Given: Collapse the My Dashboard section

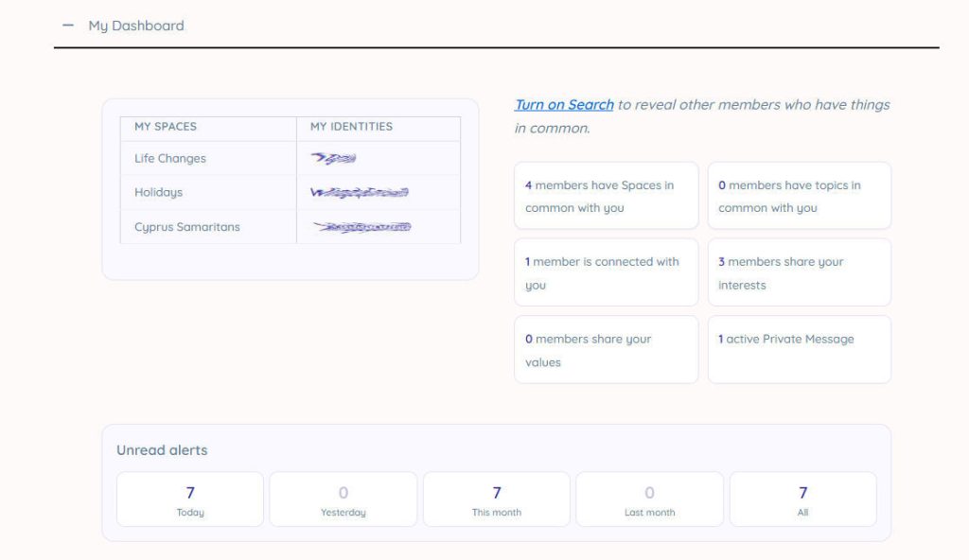Looking at the screenshot, I should 68,26.
